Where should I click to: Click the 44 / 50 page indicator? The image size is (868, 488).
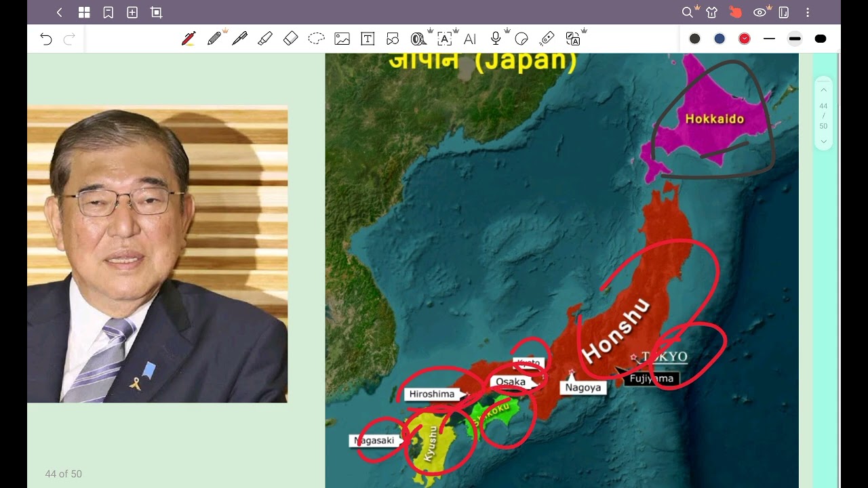click(823, 116)
